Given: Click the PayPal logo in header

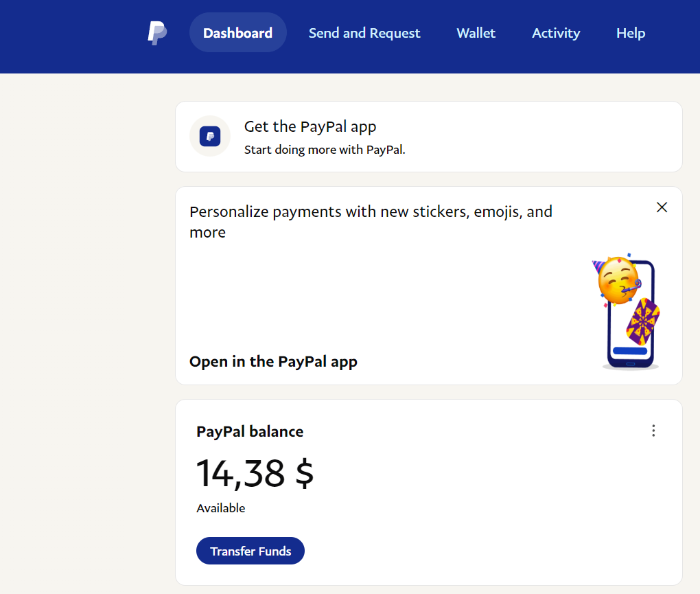Looking at the screenshot, I should 157,33.
